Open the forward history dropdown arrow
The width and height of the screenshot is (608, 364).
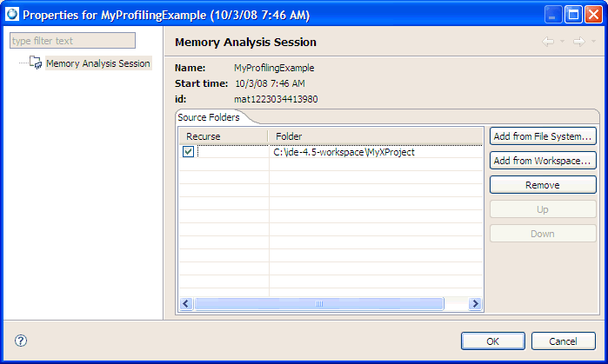click(x=593, y=42)
